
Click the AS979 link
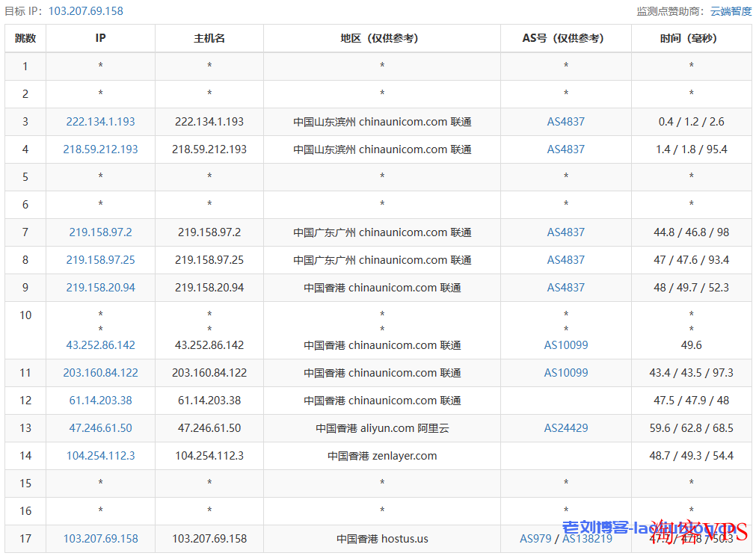pos(535,539)
